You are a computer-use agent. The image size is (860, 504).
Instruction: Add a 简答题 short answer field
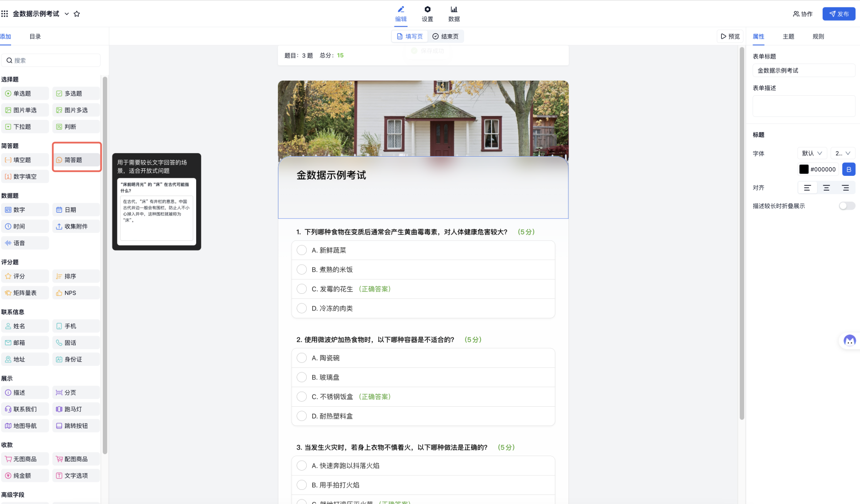coord(76,160)
